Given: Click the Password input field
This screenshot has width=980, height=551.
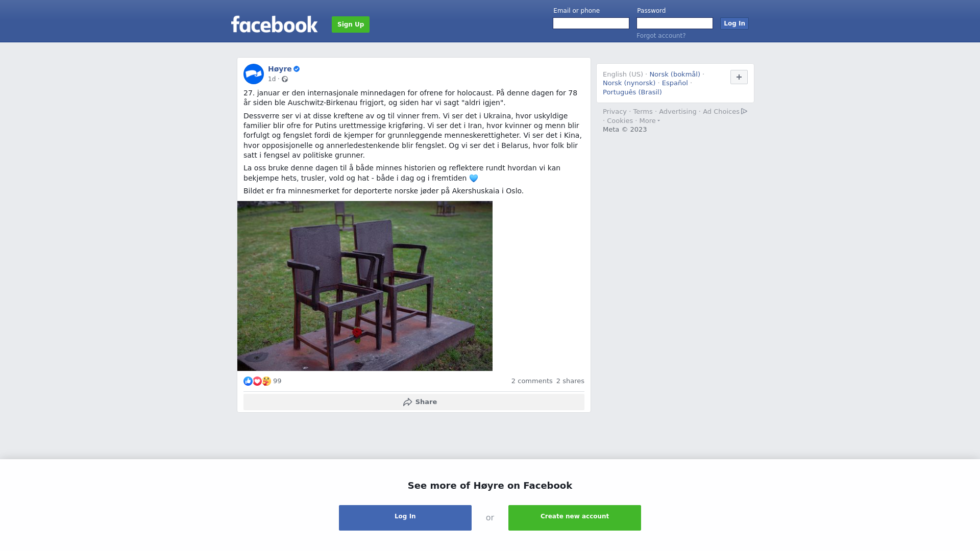Looking at the screenshot, I should pyautogui.click(x=675, y=23).
